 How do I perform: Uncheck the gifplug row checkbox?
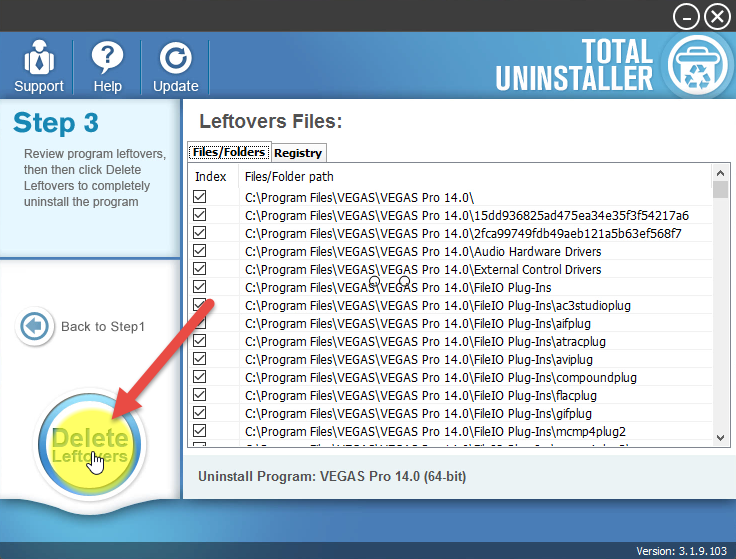click(x=199, y=413)
